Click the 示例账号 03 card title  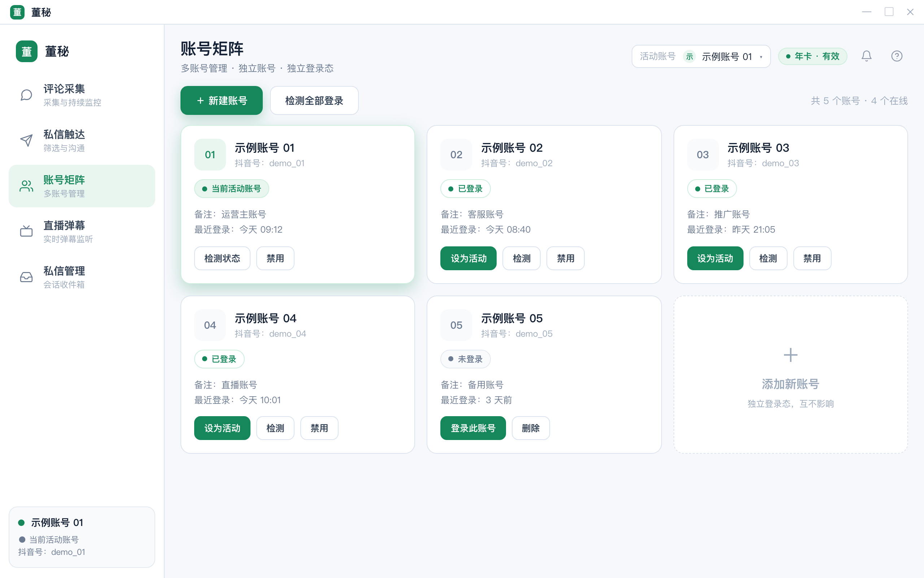pos(758,148)
